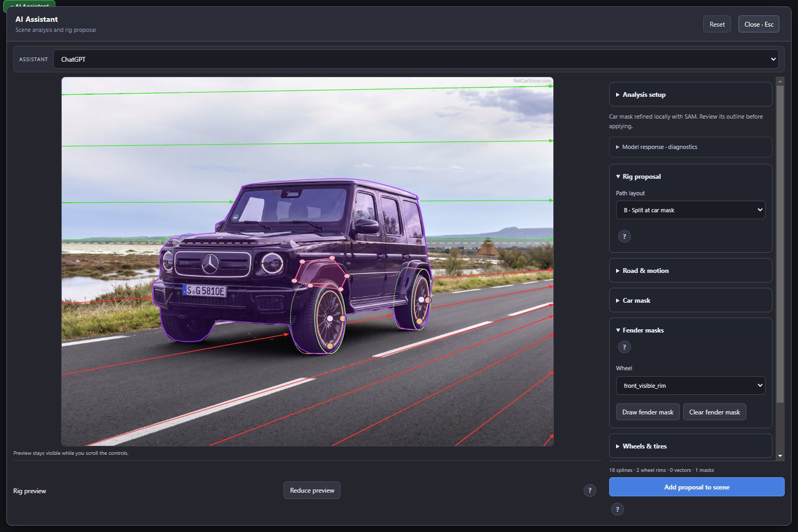
Task: Open the front_visible_rim wheel dropdown
Action: (x=691, y=386)
